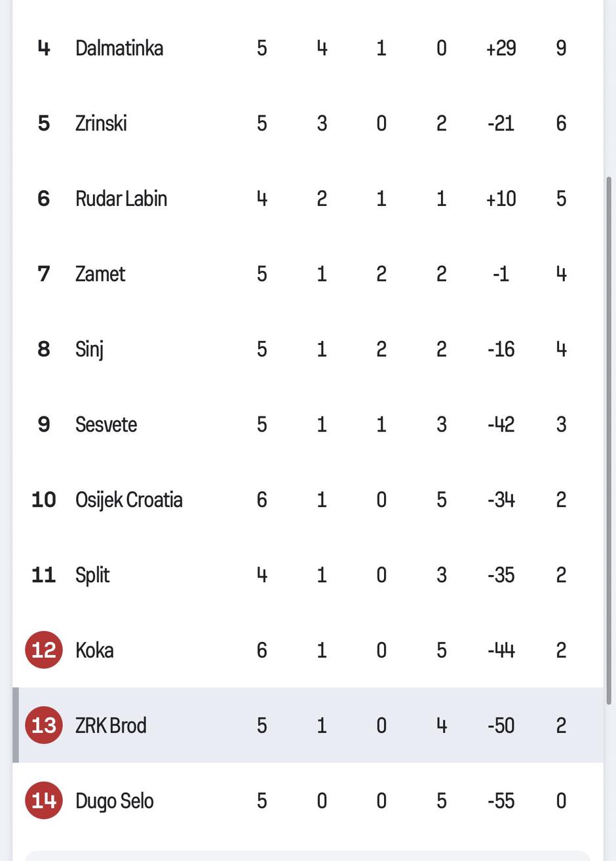Click the red position 13 badge
The image size is (616, 861).
[44, 725]
